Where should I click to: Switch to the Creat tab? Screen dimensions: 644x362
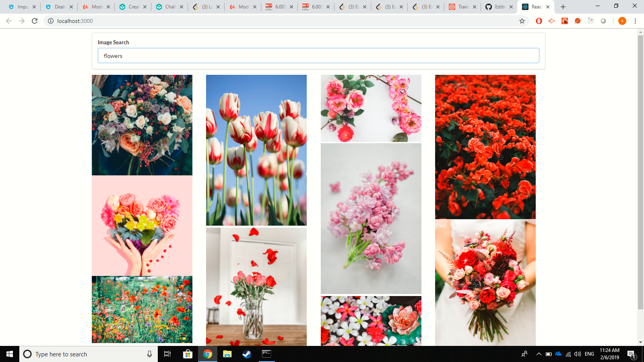133,7
